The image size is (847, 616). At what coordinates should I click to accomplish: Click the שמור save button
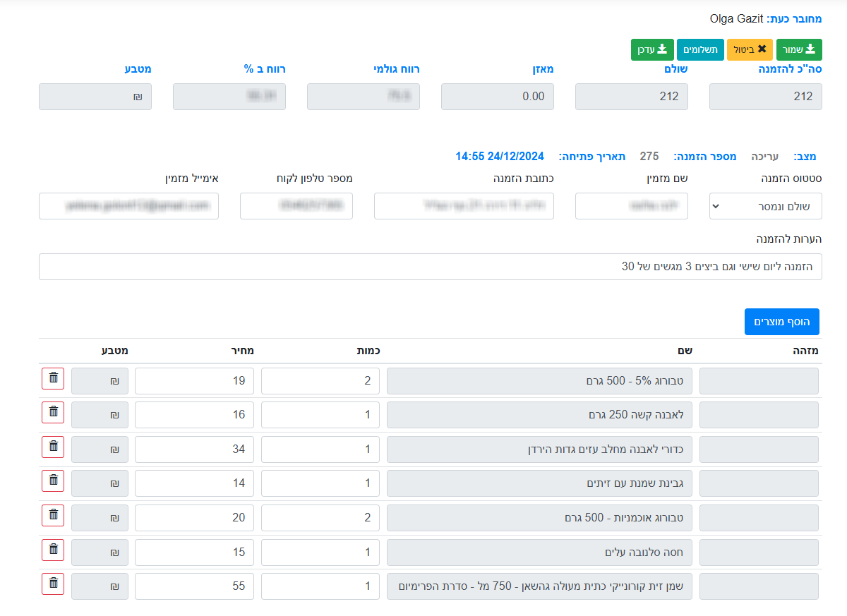pos(800,49)
